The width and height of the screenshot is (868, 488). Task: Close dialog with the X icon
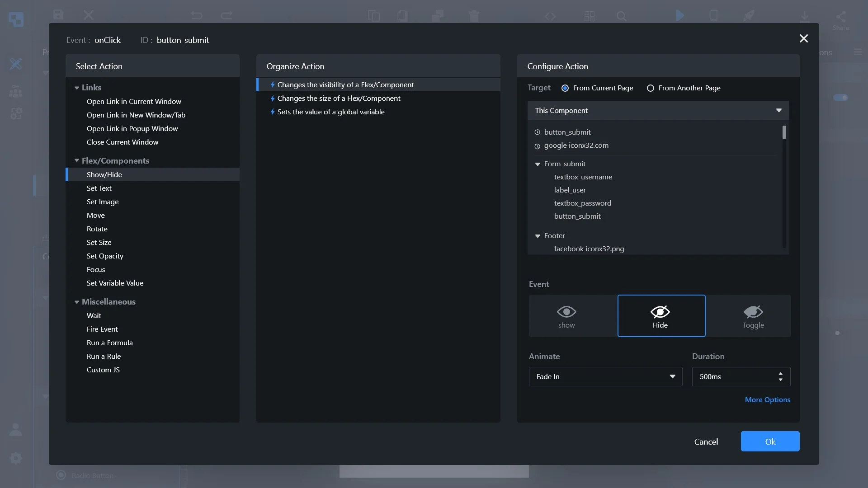click(803, 39)
